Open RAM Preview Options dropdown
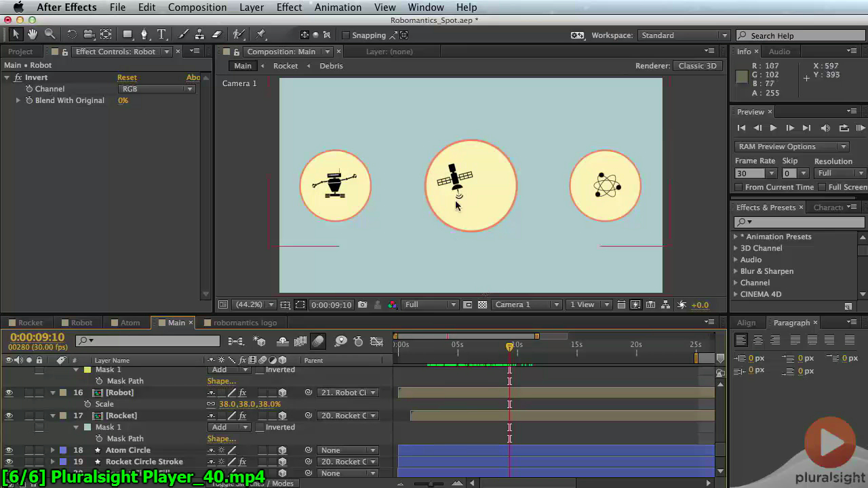Viewport: 868px width, 488px height. pyautogui.click(x=791, y=146)
